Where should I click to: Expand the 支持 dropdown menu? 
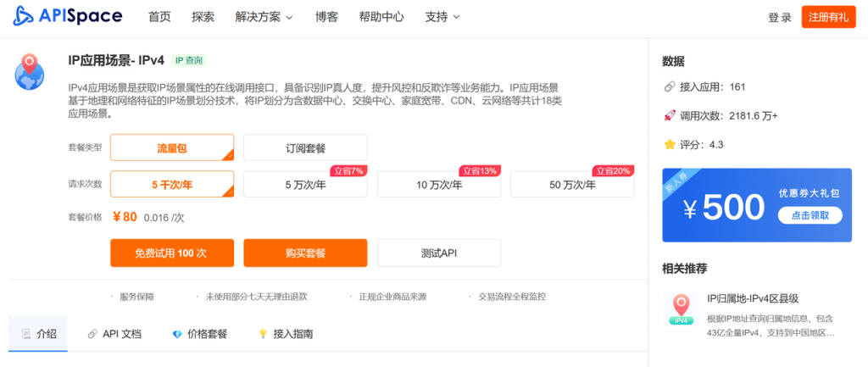click(x=442, y=17)
